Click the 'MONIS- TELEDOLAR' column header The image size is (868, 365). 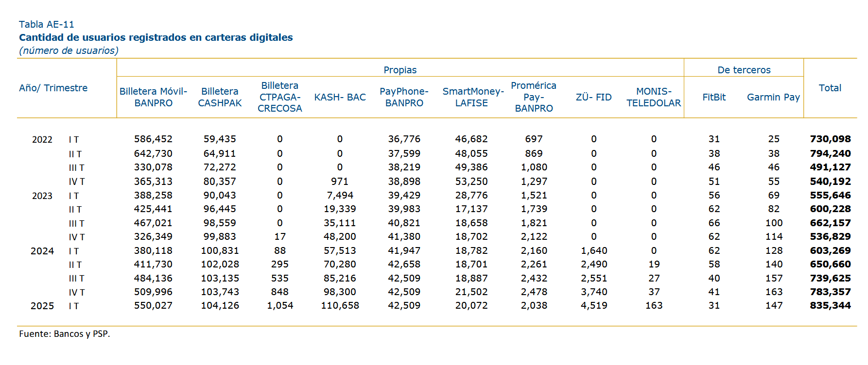click(654, 97)
